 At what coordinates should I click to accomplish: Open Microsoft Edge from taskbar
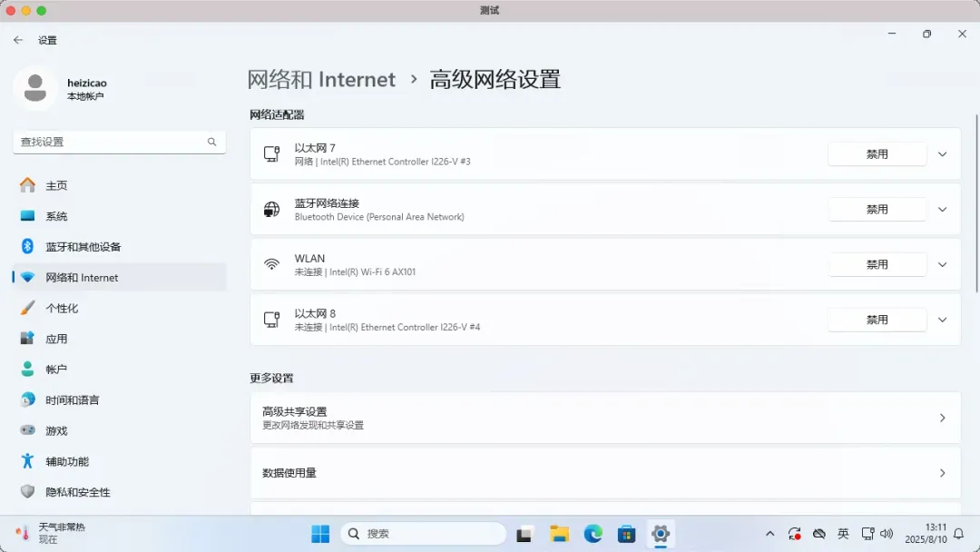click(x=593, y=534)
